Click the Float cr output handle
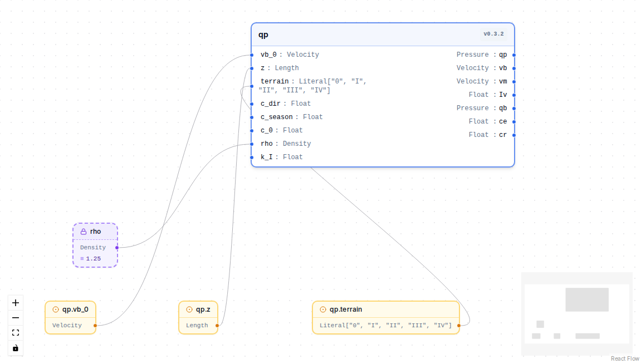641x364 pixels. click(514, 135)
